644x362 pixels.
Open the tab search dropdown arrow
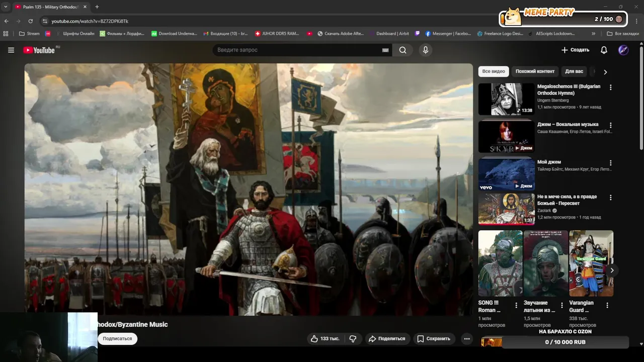[6, 7]
